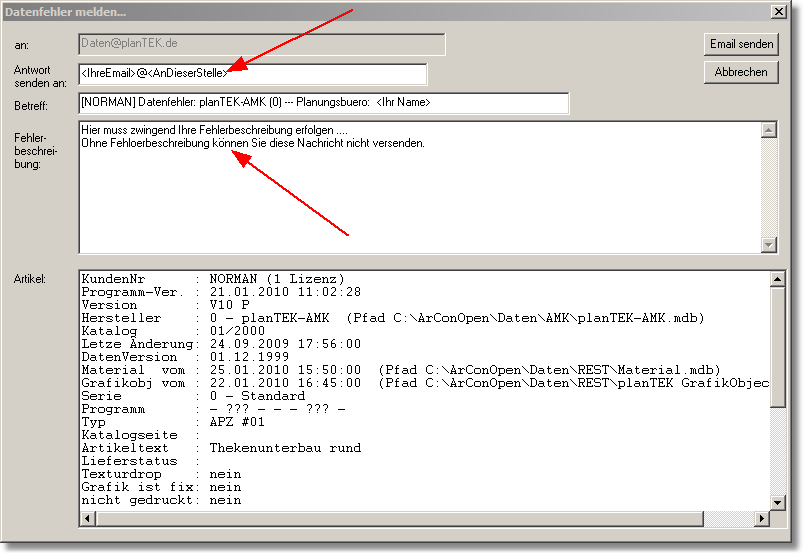The image size is (804, 555).
Task: Click the disabled Daten@planTEK.de recipient field
Action: [x=261, y=45]
